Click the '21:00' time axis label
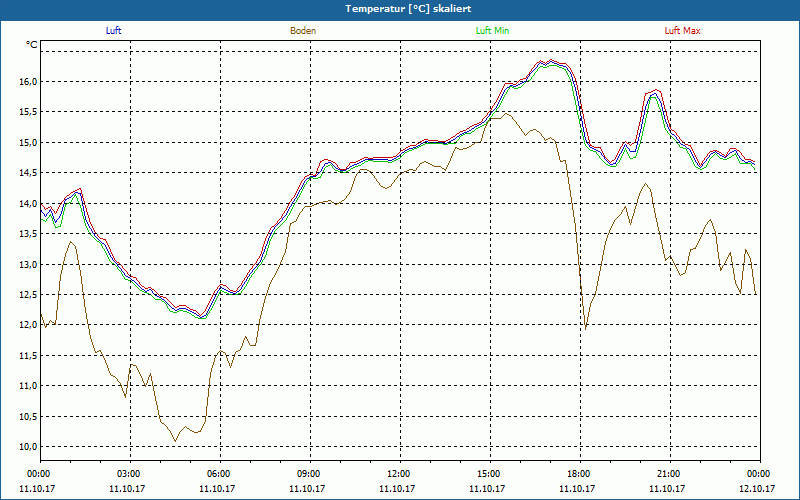The width and height of the screenshot is (800, 500). (670, 474)
